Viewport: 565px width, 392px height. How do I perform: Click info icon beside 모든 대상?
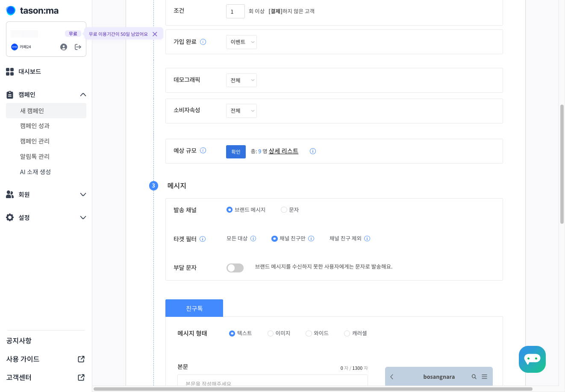tap(253, 238)
